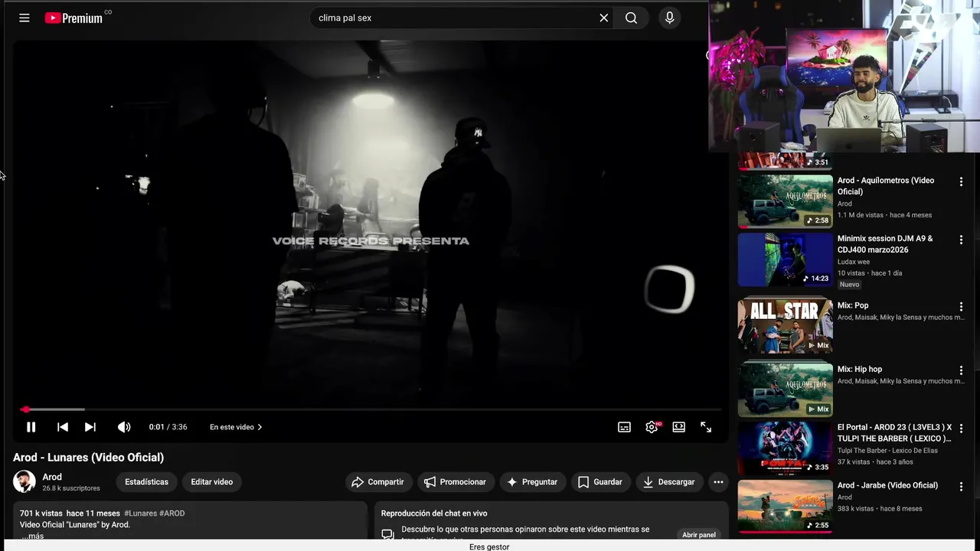Open 'Mix: Pop' title
This screenshot has width=980, height=551.
(x=853, y=305)
